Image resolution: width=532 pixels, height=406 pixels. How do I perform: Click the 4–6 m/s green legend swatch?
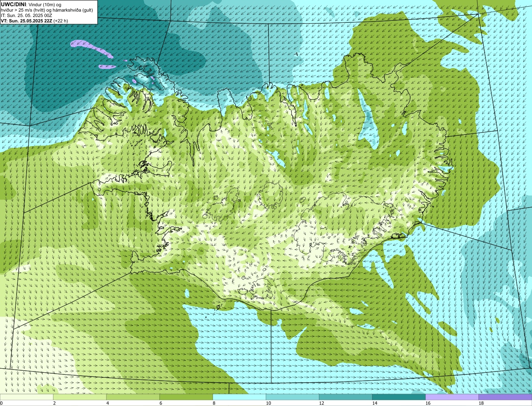tap(133, 397)
